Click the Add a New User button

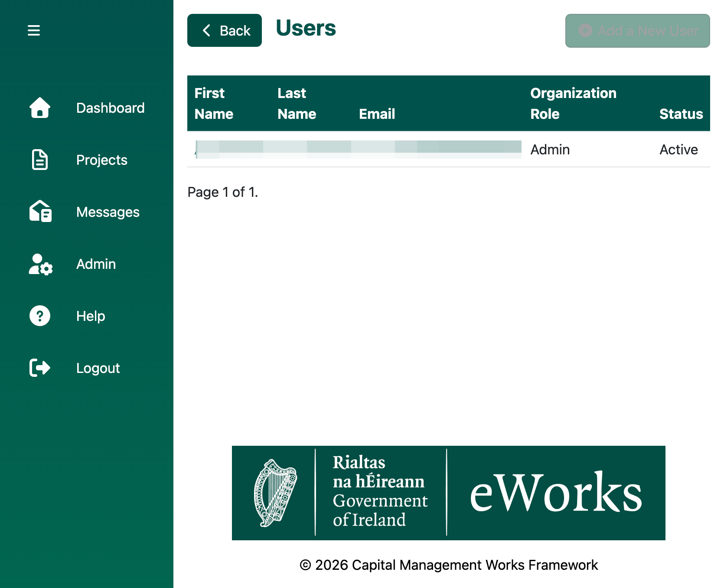point(638,31)
